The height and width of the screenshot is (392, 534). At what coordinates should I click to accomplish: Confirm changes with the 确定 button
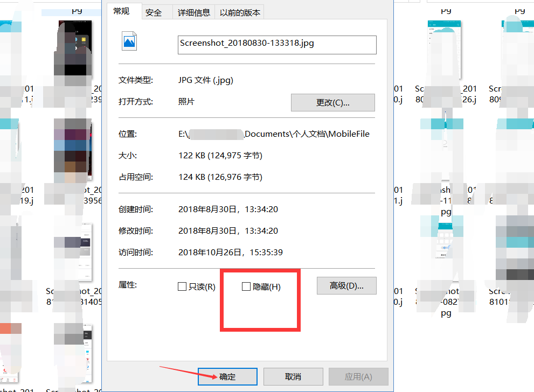(x=227, y=376)
